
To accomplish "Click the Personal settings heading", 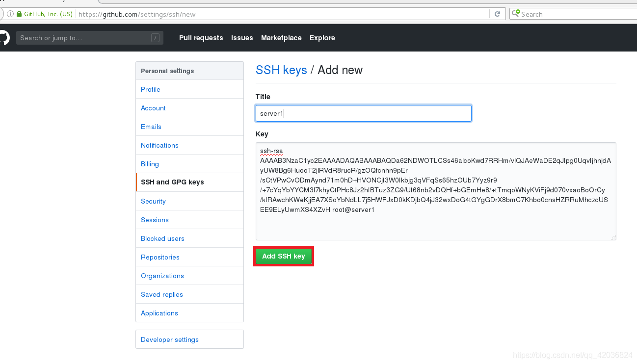I will click(167, 71).
